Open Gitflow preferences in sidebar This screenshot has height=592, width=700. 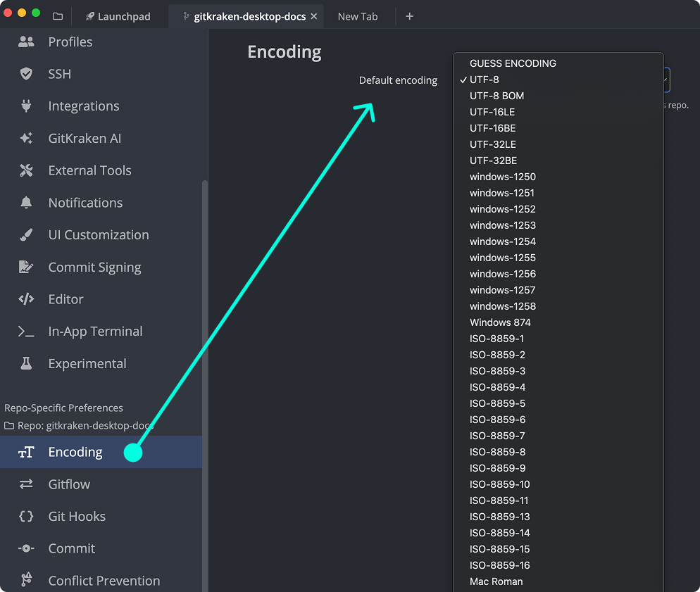tap(69, 484)
